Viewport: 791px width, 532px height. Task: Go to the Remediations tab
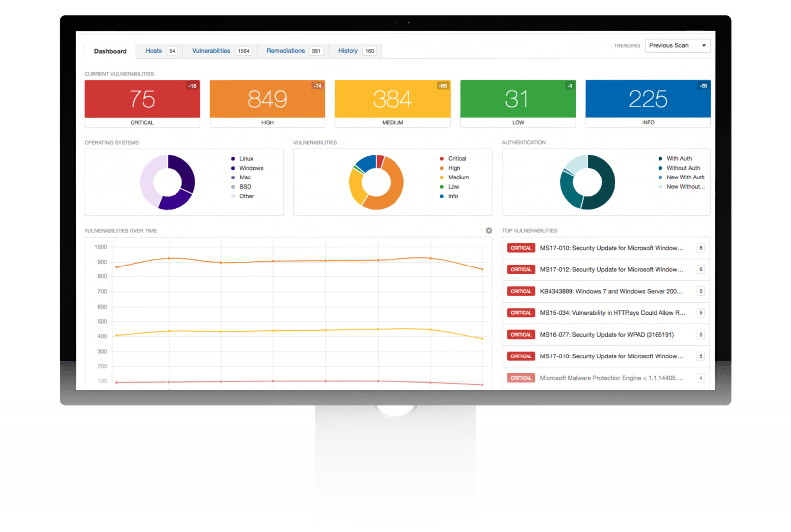pos(286,51)
